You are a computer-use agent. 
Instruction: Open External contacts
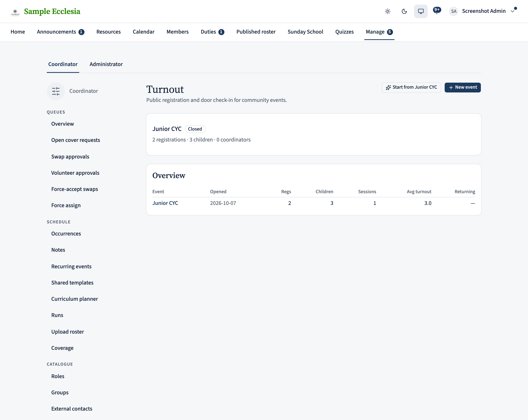(72, 409)
